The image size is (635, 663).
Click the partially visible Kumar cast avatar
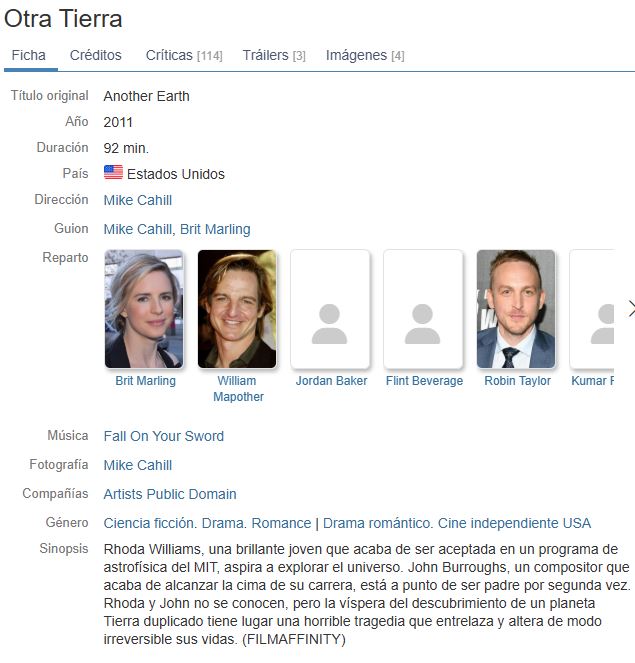coord(592,309)
